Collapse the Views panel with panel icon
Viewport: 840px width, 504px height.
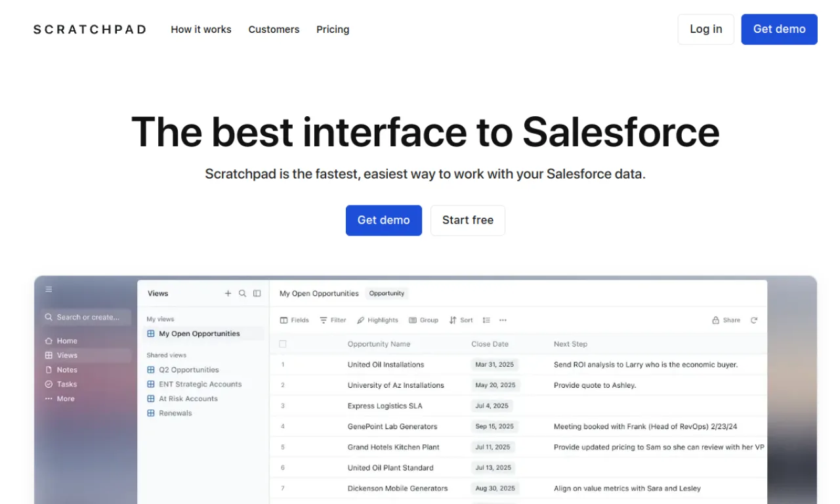pyautogui.click(x=257, y=293)
